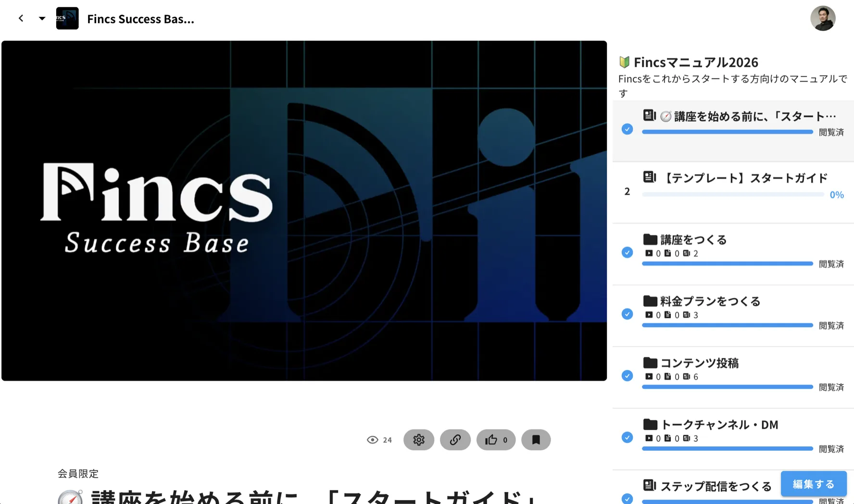Click the 0% progress label
This screenshot has height=504, width=854.
837,195
